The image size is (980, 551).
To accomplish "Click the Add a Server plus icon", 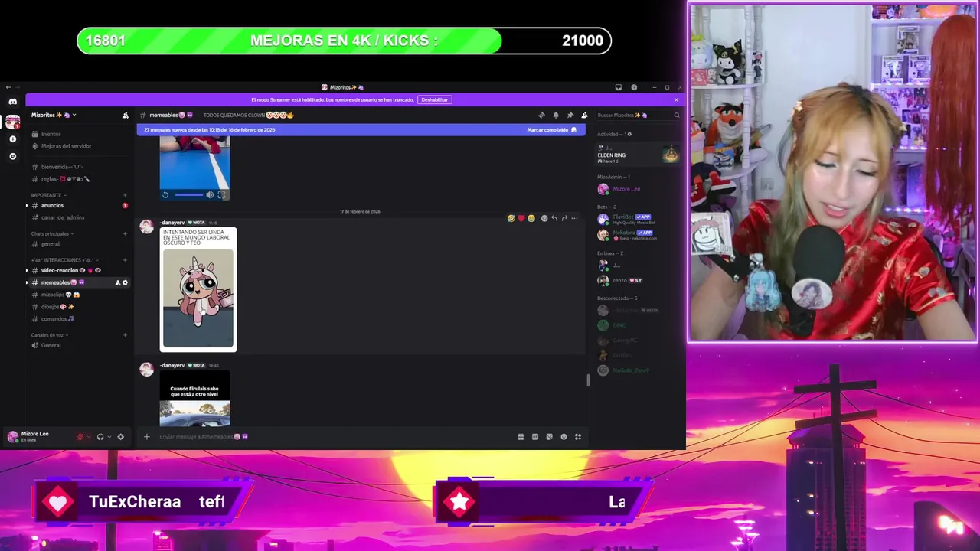I will click(12, 139).
